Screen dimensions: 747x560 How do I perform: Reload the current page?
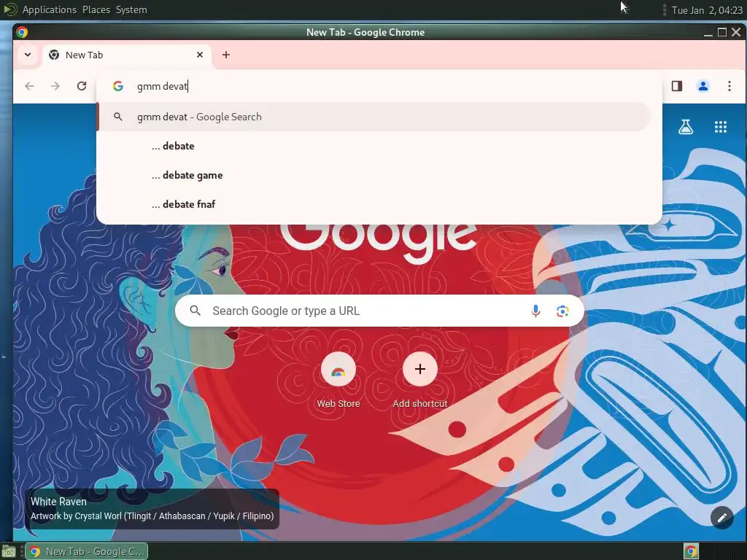(x=82, y=86)
